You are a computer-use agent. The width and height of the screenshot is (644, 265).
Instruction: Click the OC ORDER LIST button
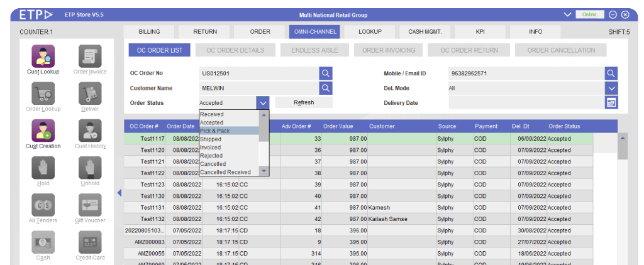coord(160,50)
